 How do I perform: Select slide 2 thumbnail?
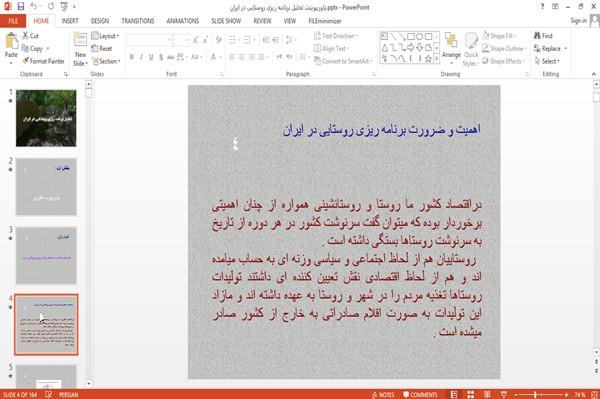click(x=46, y=187)
